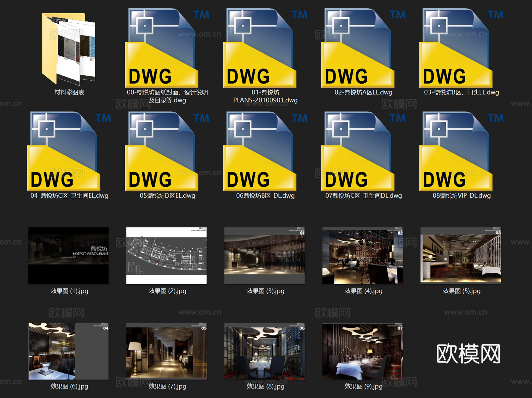The width and height of the screenshot is (532, 398).
Task: Select the 效果图 (2).jpg floor plan thumbnail
Action: coord(166,256)
